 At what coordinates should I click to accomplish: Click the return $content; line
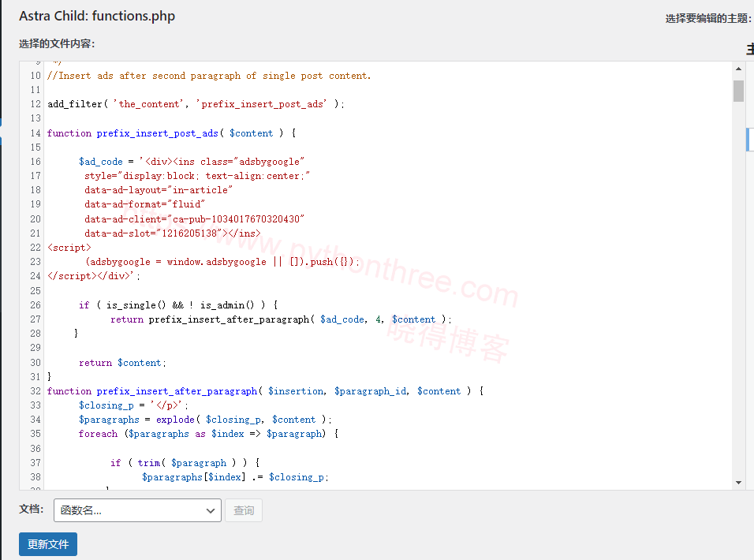coord(122,363)
